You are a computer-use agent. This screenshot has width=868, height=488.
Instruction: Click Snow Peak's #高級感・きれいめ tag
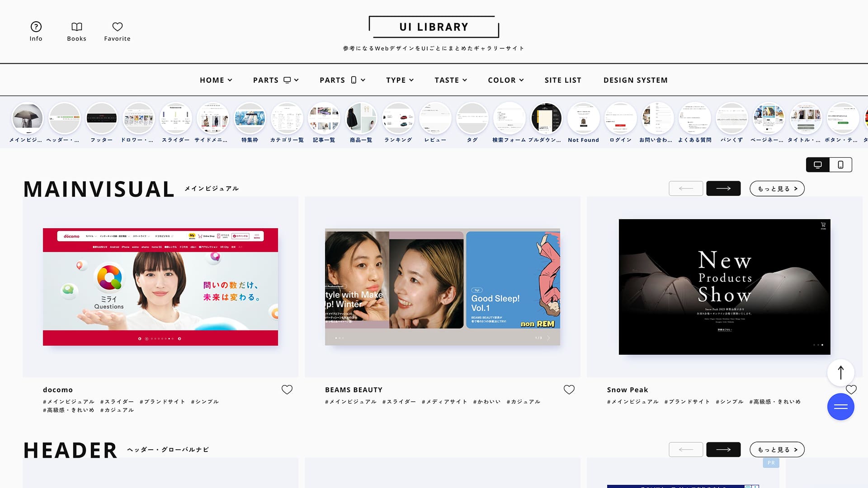[775, 402]
